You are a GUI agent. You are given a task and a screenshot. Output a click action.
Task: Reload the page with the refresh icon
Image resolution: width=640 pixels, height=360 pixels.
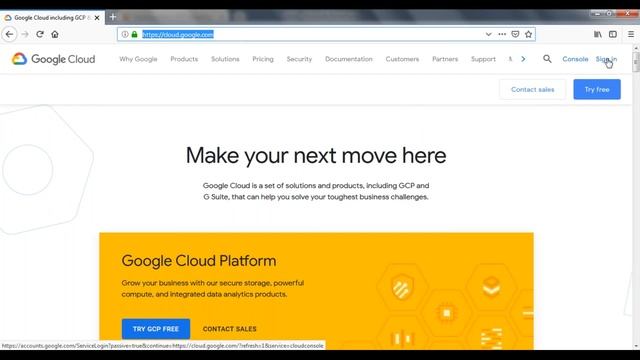tap(40, 34)
